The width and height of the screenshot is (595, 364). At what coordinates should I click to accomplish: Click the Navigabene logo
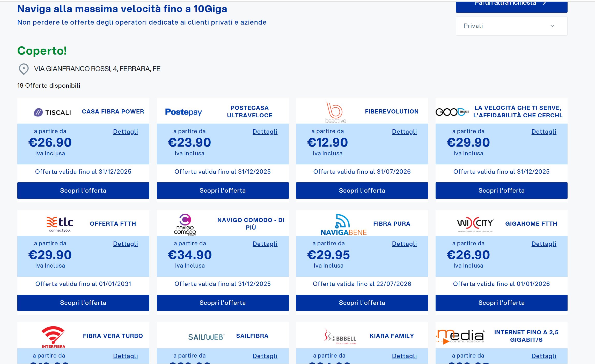coord(343,224)
